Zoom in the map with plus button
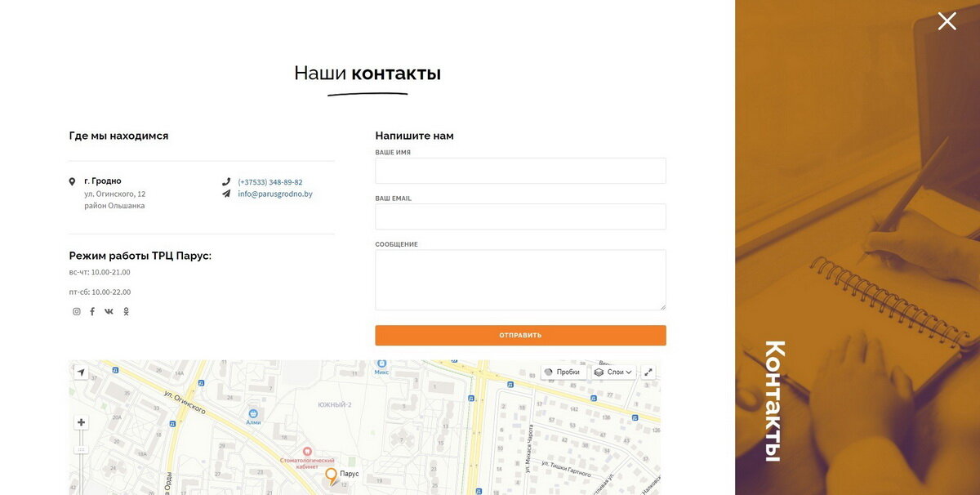The image size is (980, 495). tap(81, 422)
